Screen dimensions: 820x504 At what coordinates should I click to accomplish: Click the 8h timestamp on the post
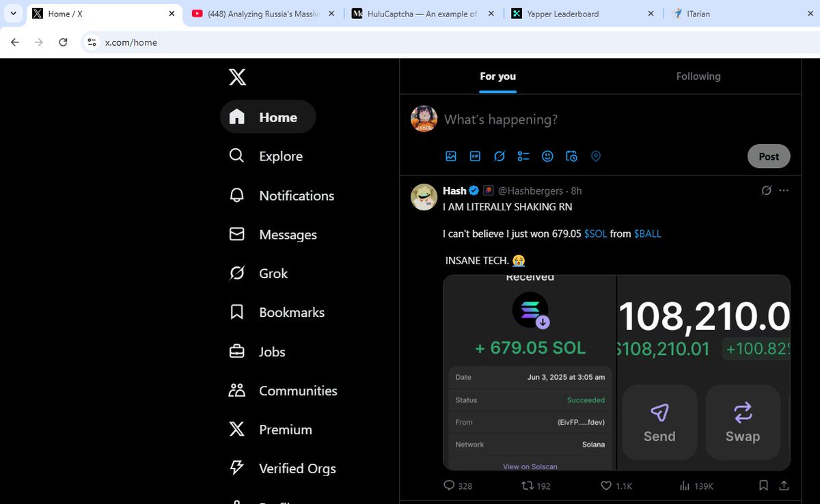(x=576, y=191)
